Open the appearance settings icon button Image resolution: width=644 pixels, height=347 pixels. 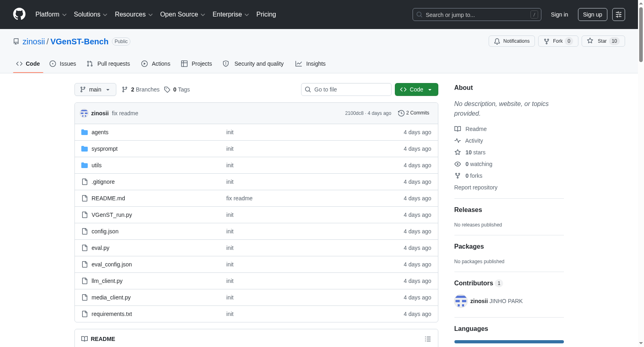619,15
